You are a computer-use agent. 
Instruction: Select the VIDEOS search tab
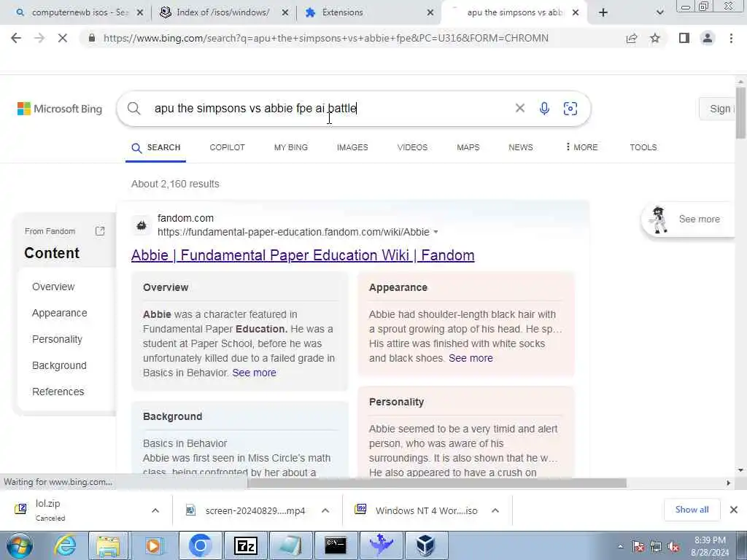(x=413, y=147)
